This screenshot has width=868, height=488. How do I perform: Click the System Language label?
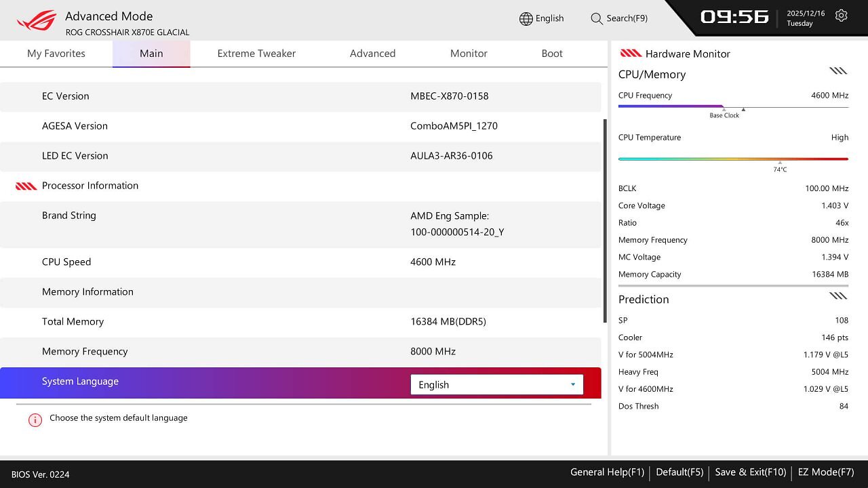pyautogui.click(x=80, y=382)
